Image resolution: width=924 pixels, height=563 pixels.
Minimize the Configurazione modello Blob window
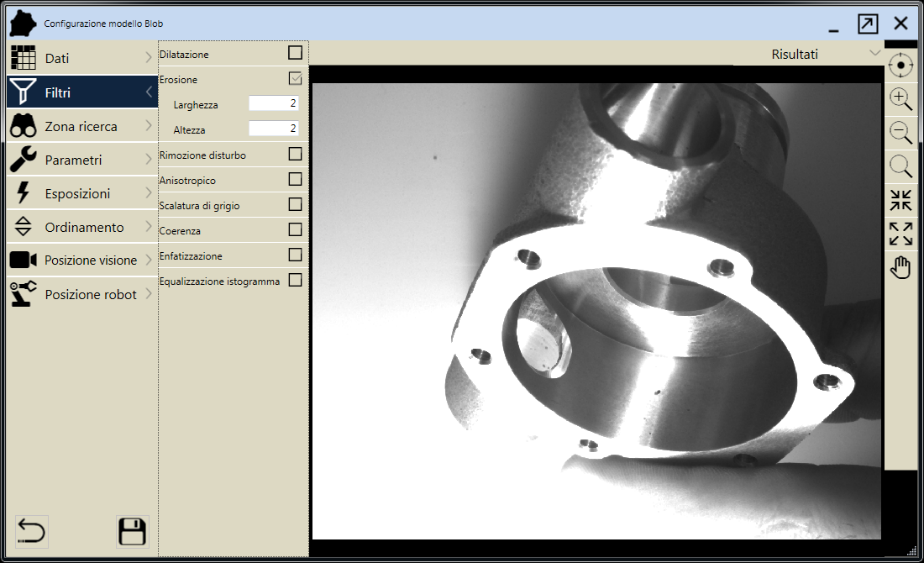tap(833, 29)
